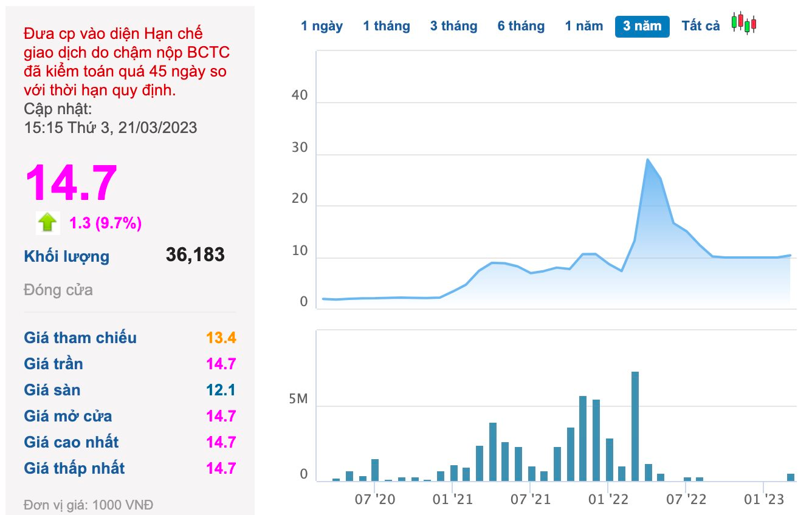The image size is (812, 515).
Task: Click the green up-arrow price change icon
Action: point(47,223)
